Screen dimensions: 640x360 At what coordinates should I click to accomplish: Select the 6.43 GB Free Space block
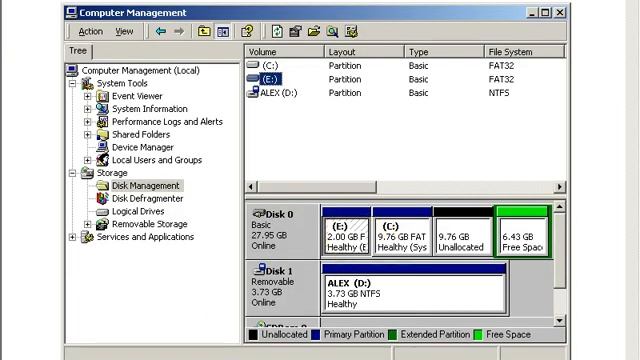[523, 232]
